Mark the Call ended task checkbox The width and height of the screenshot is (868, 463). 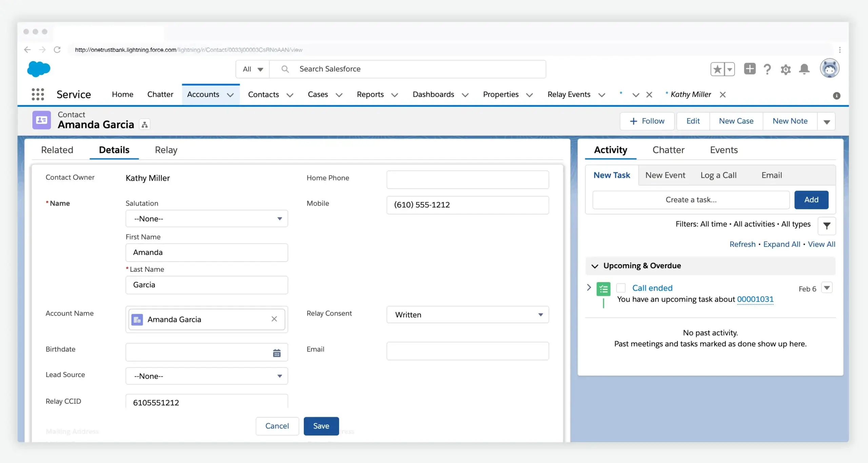(621, 288)
